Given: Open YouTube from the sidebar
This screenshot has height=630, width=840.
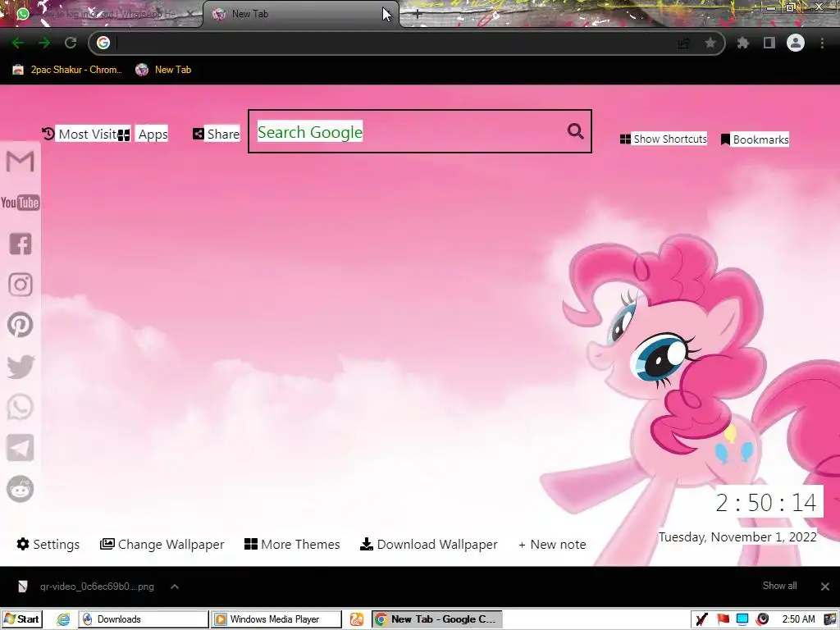Looking at the screenshot, I should (21, 203).
